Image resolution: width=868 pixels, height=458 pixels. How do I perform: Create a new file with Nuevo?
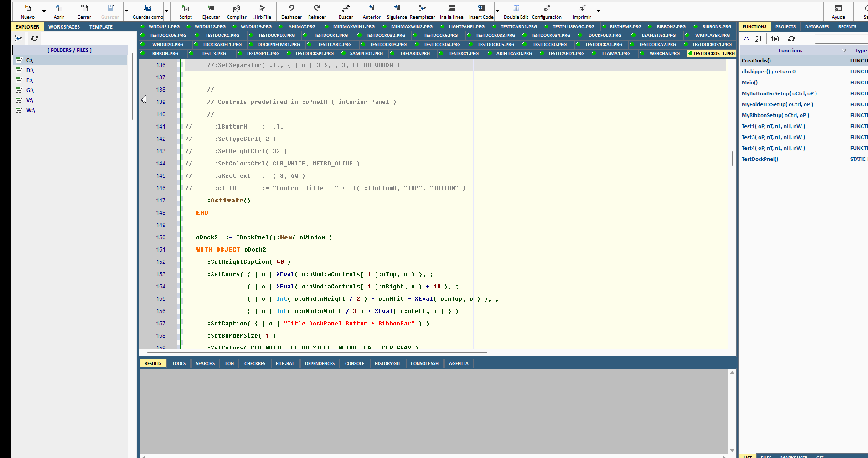click(28, 11)
